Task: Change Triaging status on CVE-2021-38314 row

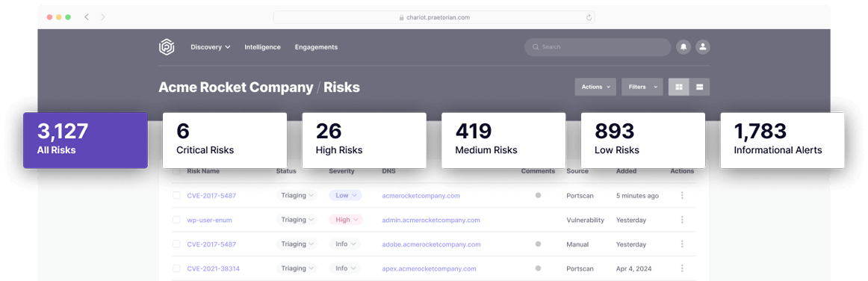Action: [x=297, y=268]
